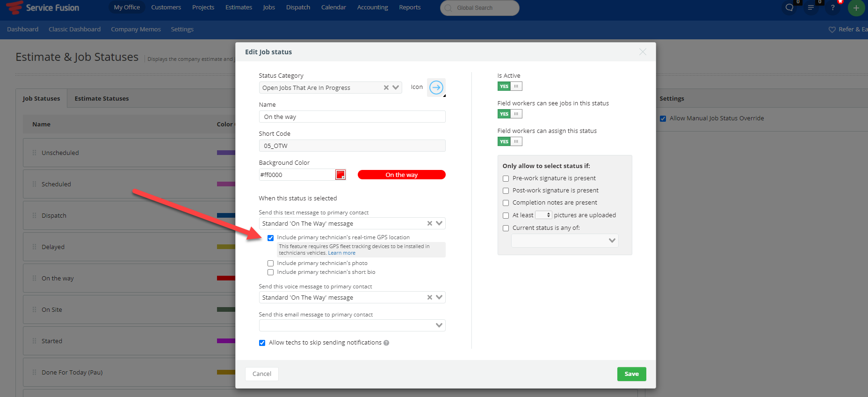The width and height of the screenshot is (868, 397).
Task: Click the green plus quick-add button
Action: pos(856,8)
